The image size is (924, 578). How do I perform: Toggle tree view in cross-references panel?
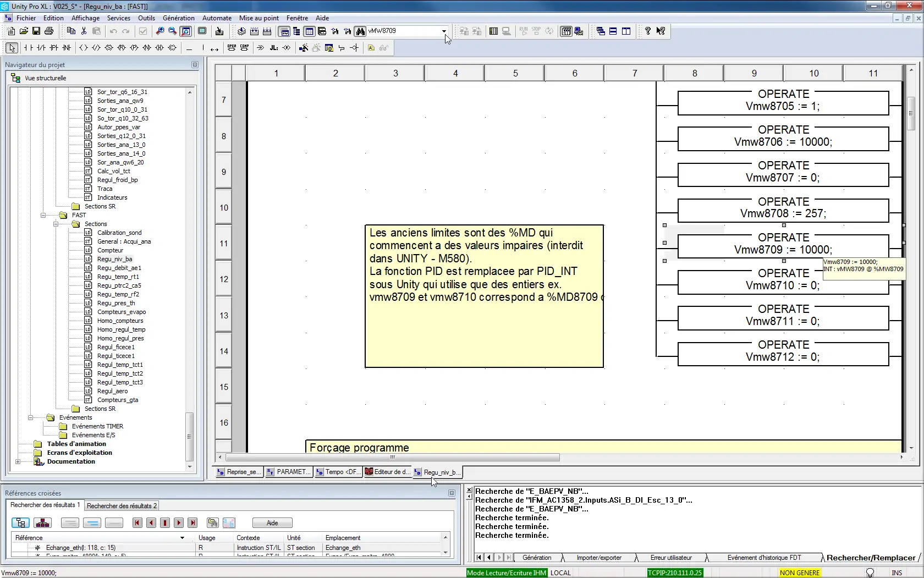pyautogui.click(x=20, y=523)
